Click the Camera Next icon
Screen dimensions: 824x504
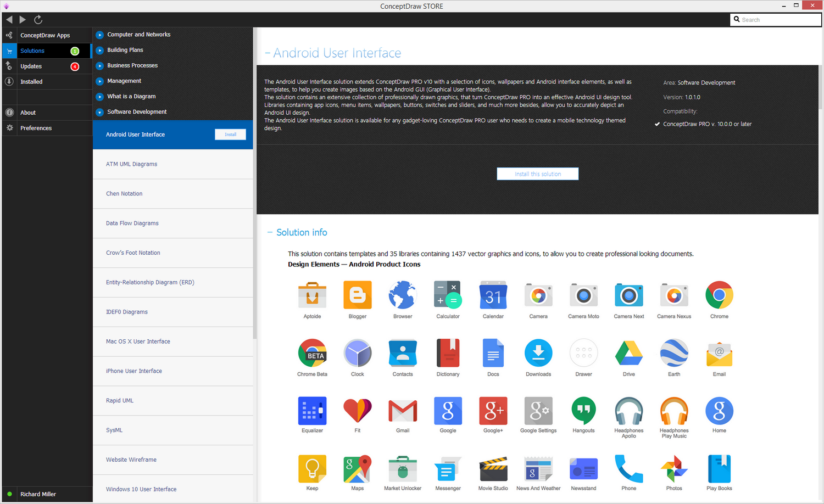(x=629, y=295)
